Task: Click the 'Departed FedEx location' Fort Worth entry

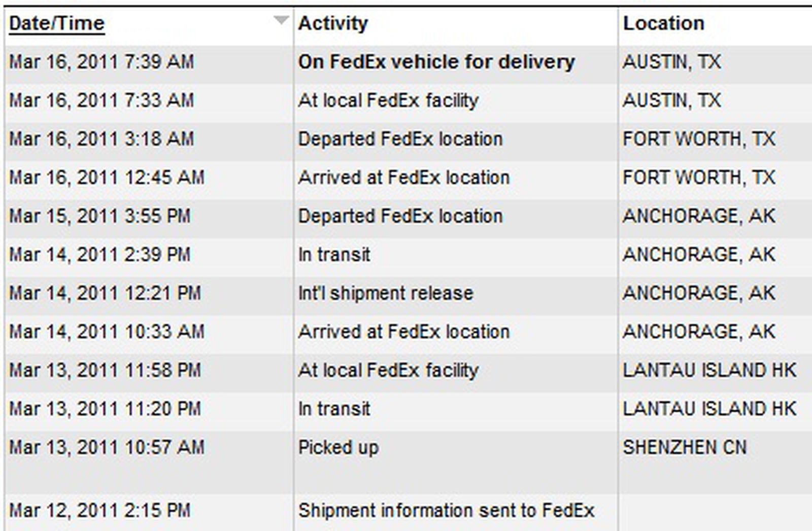Action: (400, 138)
